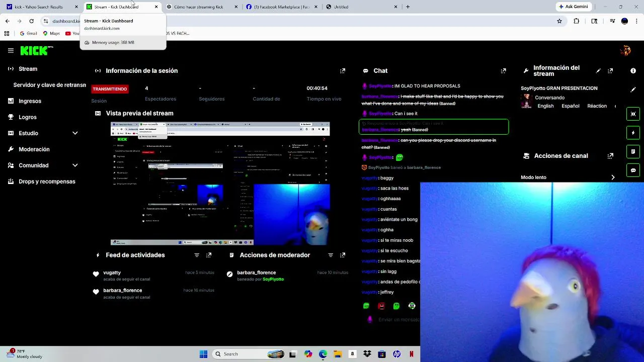Reload the page
The width and height of the screenshot is (644, 362).
[x=31, y=21]
